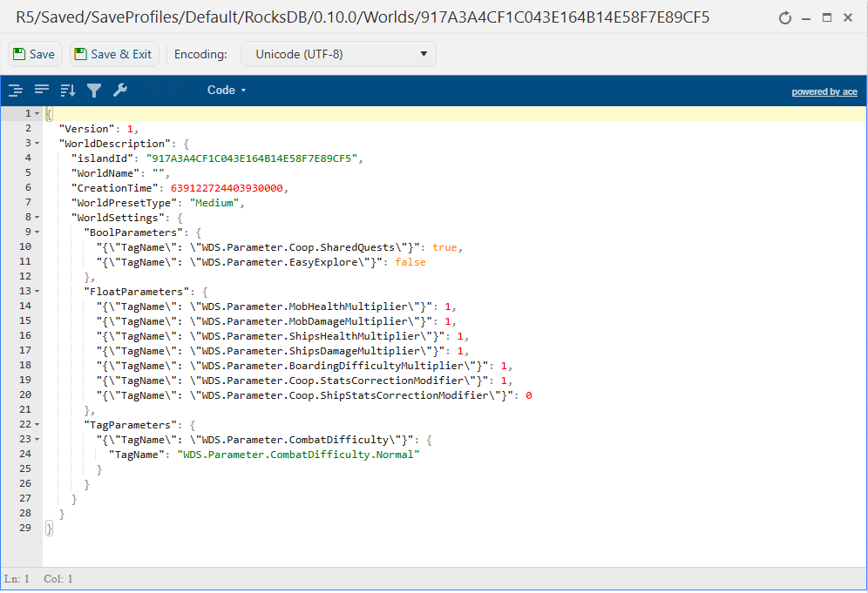The image size is (868, 593).
Task: Click the Sort contents icon
Action: tap(68, 90)
